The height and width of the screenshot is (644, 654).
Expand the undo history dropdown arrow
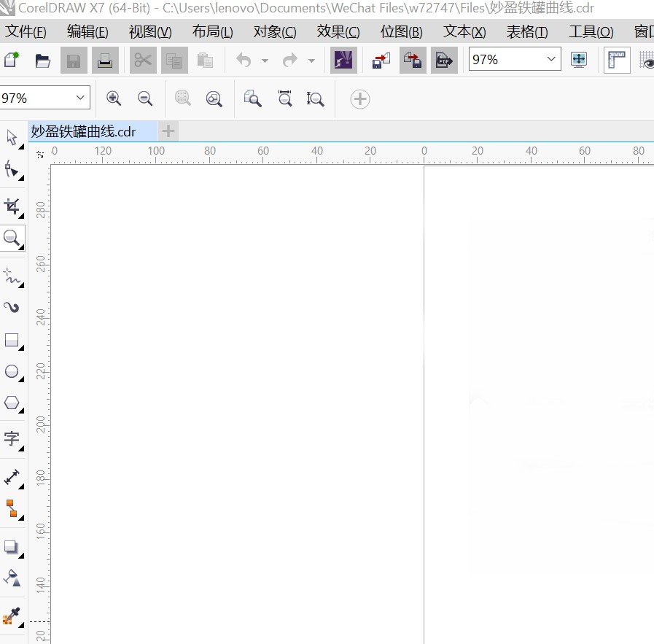tap(265, 61)
